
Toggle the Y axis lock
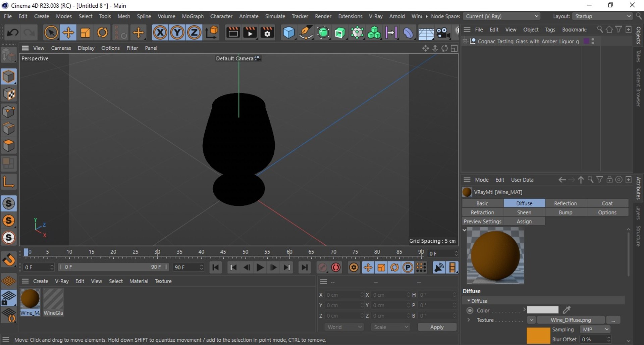(177, 33)
